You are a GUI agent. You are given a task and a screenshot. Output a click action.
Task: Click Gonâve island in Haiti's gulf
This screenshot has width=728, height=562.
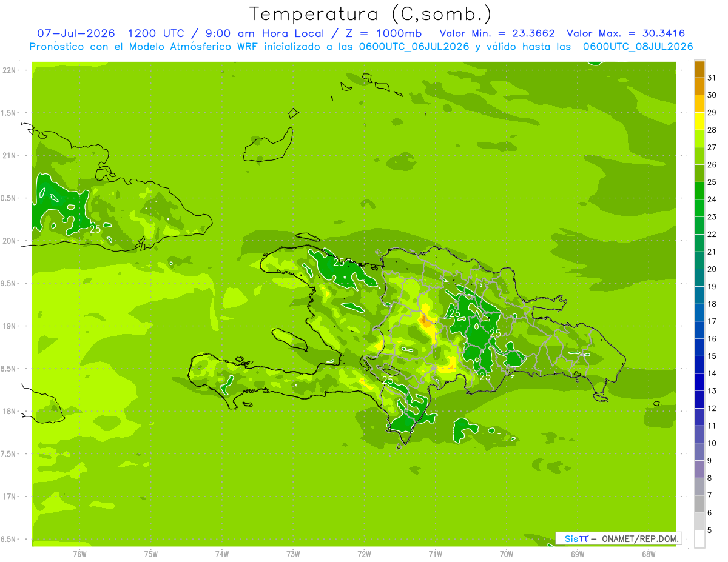coord(291,339)
